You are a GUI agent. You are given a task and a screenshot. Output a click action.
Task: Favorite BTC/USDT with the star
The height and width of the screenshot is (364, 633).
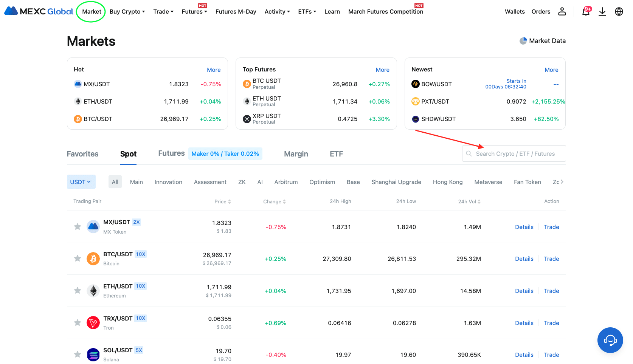78,258
